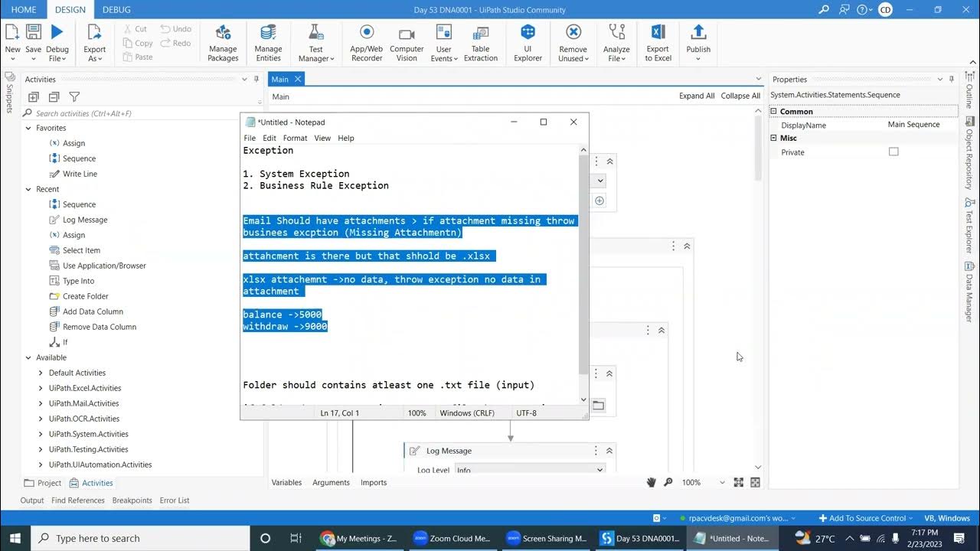
Task: Click the Activities panel filter icon
Action: click(74, 97)
